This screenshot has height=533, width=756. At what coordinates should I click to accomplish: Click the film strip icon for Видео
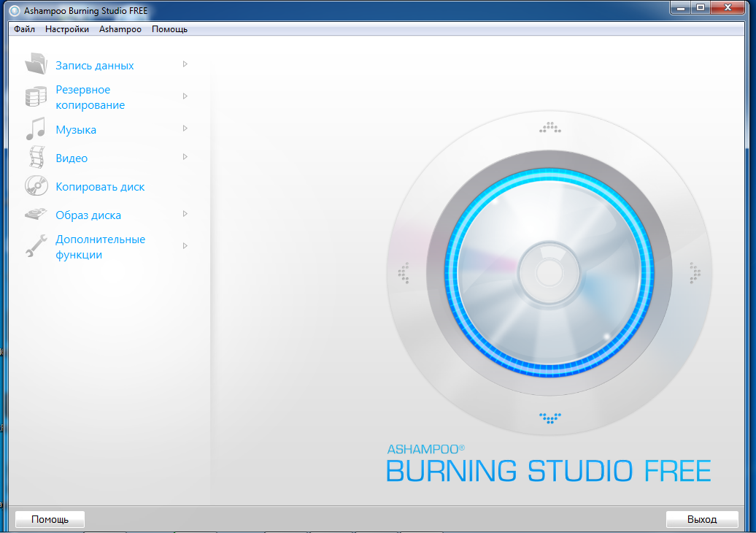pyautogui.click(x=36, y=157)
